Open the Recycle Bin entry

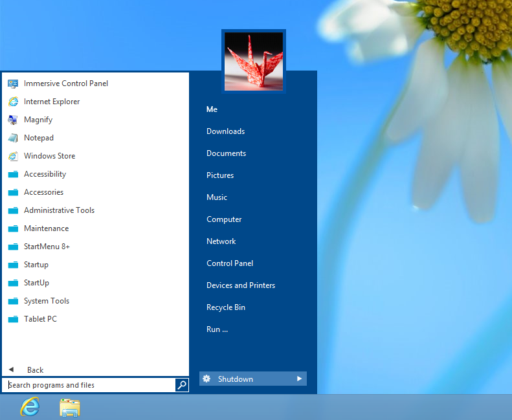coord(226,307)
